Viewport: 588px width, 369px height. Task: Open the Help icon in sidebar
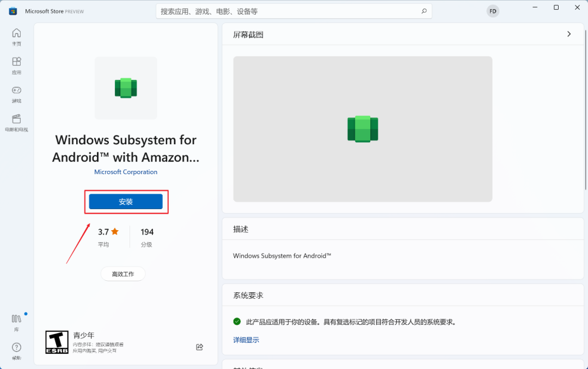tap(16, 352)
